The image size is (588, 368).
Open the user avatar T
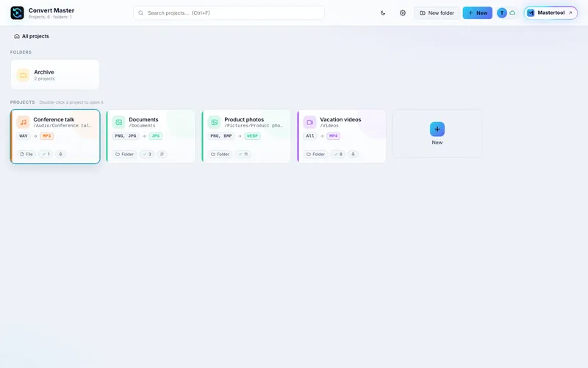click(x=502, y=13)
